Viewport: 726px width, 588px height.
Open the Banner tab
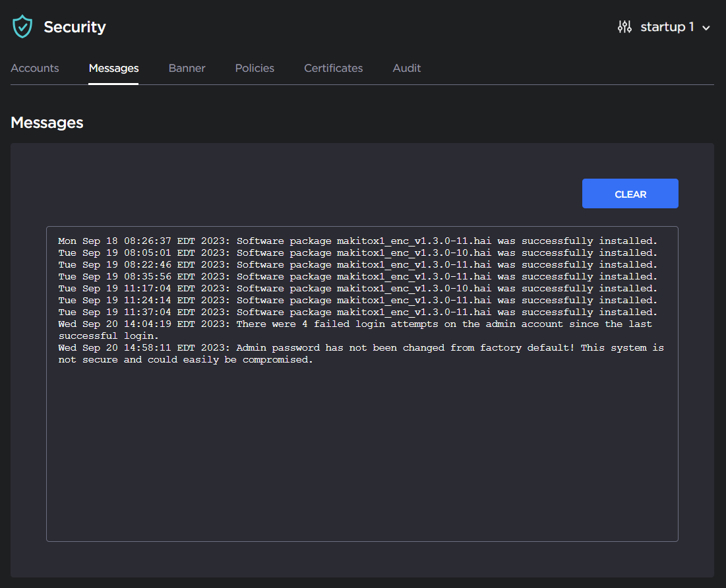pyautogui.click(x=187, y=68)
